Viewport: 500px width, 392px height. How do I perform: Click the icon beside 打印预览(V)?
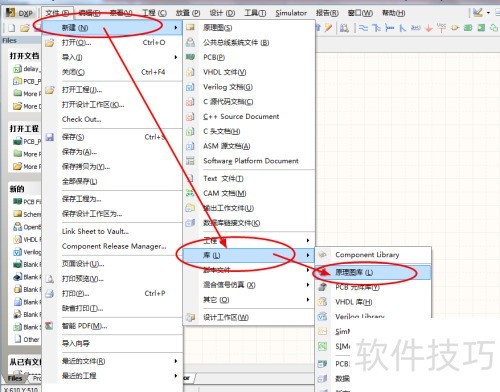(x=50, y=279)
